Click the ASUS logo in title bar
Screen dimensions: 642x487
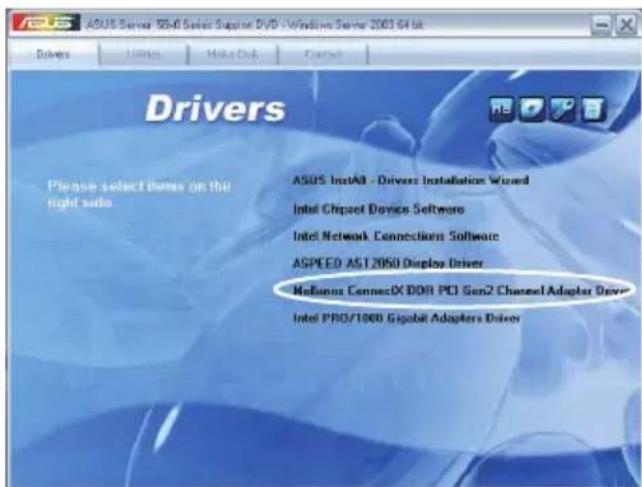pos(46,23)
